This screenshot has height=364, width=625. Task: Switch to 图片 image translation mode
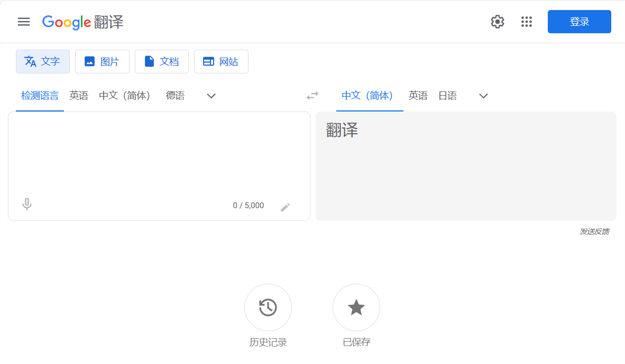[x=102, y=61]
